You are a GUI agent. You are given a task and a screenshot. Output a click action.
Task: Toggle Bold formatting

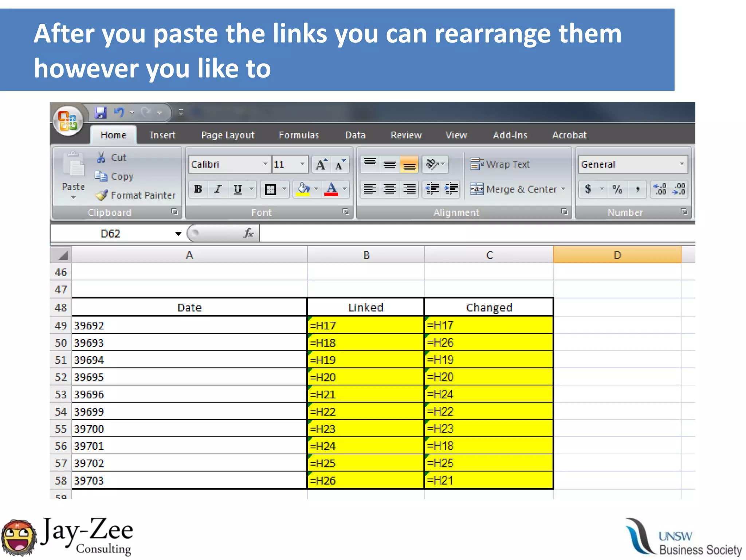pyautogui.click(x=198, y=189)
